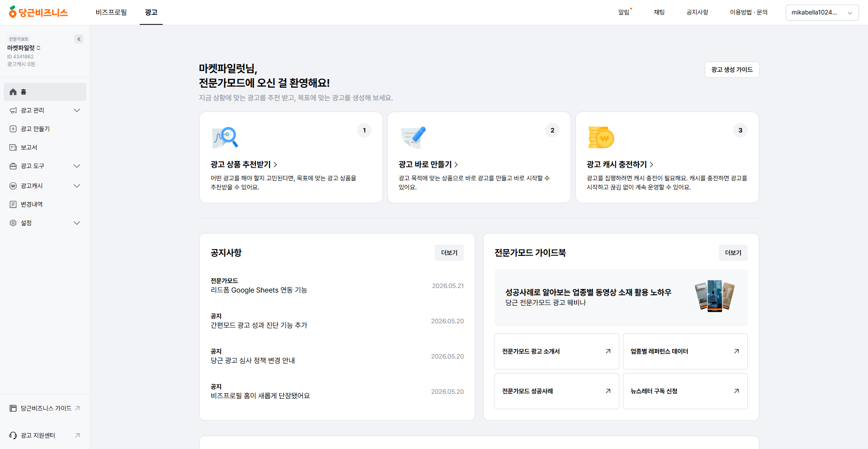The width and height of the screenshot is (868, 449).
Task: Select the 광고 top tab
Action: pos(151,12)
